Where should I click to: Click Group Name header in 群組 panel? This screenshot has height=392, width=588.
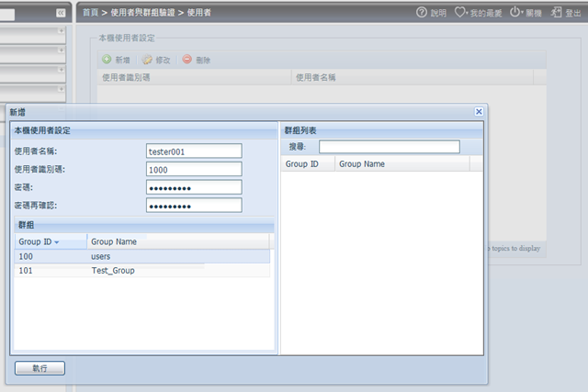tap(178, 241)
